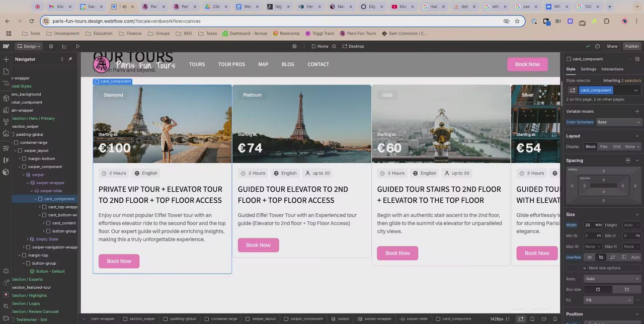Select border-box Box size option

point(598,289)
